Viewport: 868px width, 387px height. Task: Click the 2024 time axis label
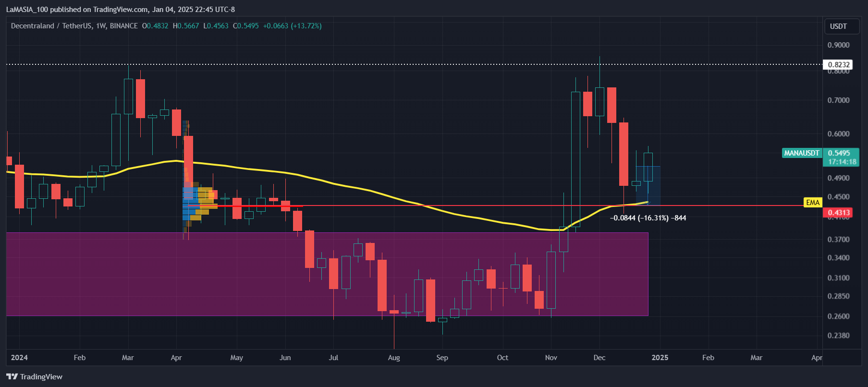coord(19,358)
